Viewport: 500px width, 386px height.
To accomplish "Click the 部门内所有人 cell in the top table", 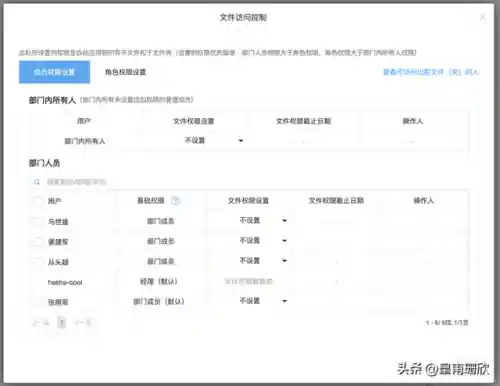I will [x=85, y=141].
